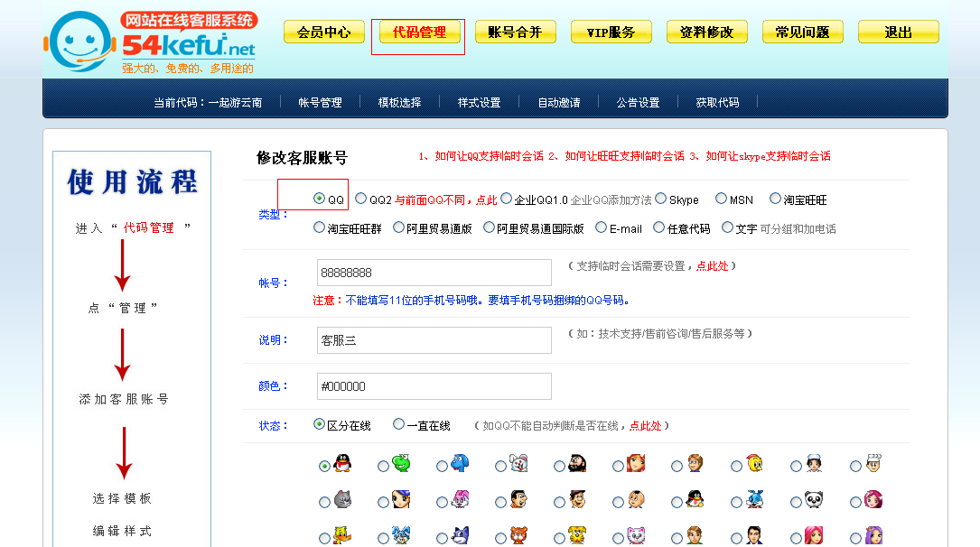Open the 模板选择 navigation tab

coord(399,103)
